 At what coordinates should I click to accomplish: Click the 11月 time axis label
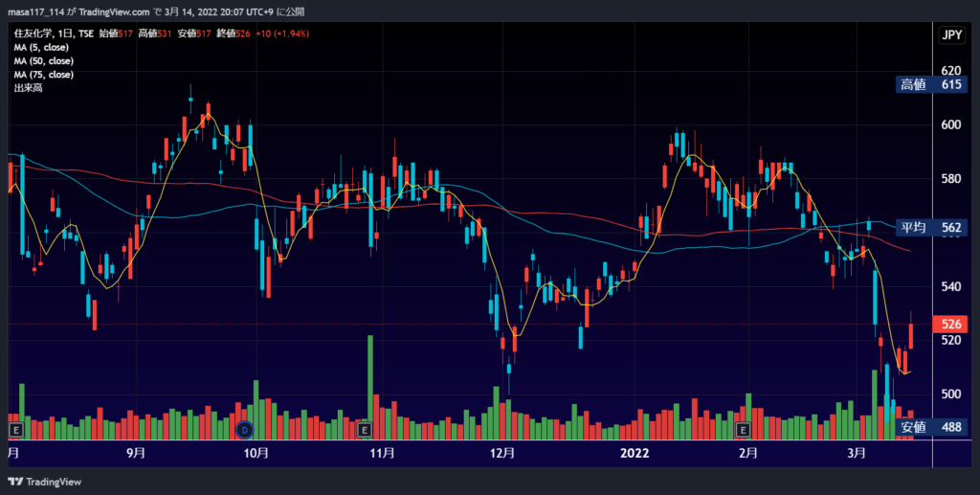(x=382, y=453)
